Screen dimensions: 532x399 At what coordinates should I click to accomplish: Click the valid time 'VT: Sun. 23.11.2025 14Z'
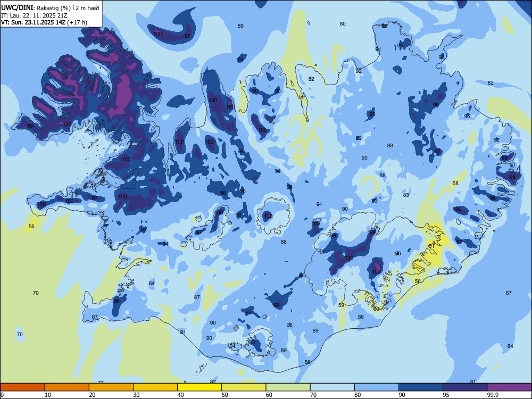[x=34, y=22]
